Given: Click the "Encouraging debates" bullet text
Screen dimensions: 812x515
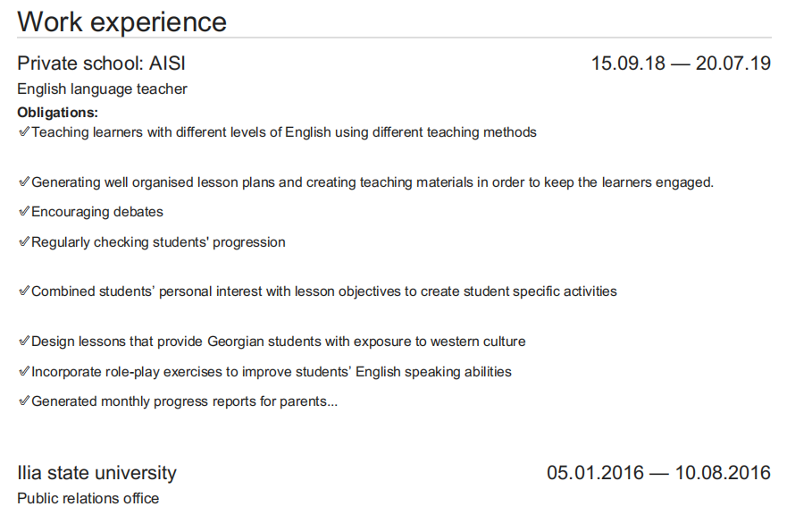Looking at the screenshot, I should (x=97, y=212).
